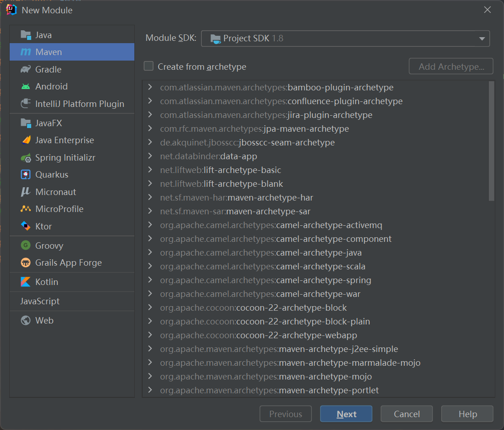Click the IntelliJ Platform Plugin icon
Viewport: 504px width, 430px height.
coord(26,104)
